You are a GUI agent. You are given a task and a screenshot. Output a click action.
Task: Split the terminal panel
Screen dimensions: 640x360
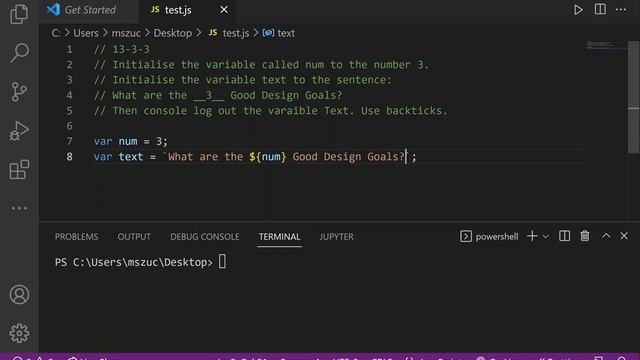coord(564,236)
